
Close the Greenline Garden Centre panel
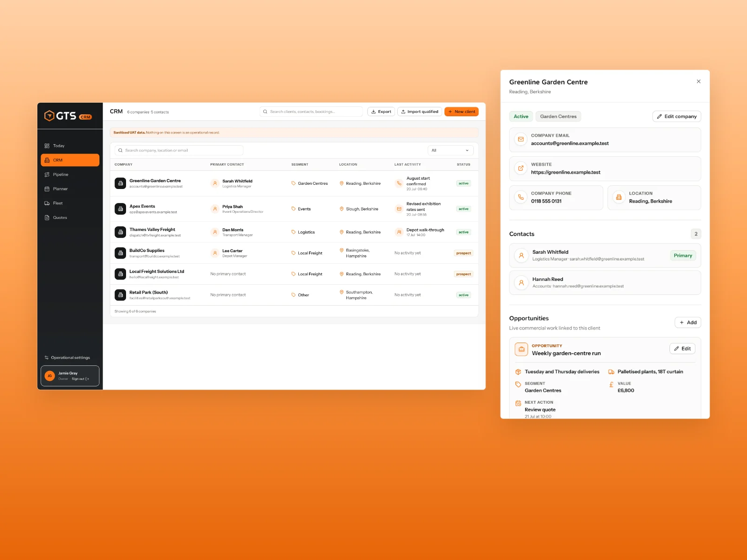[698, 81]
